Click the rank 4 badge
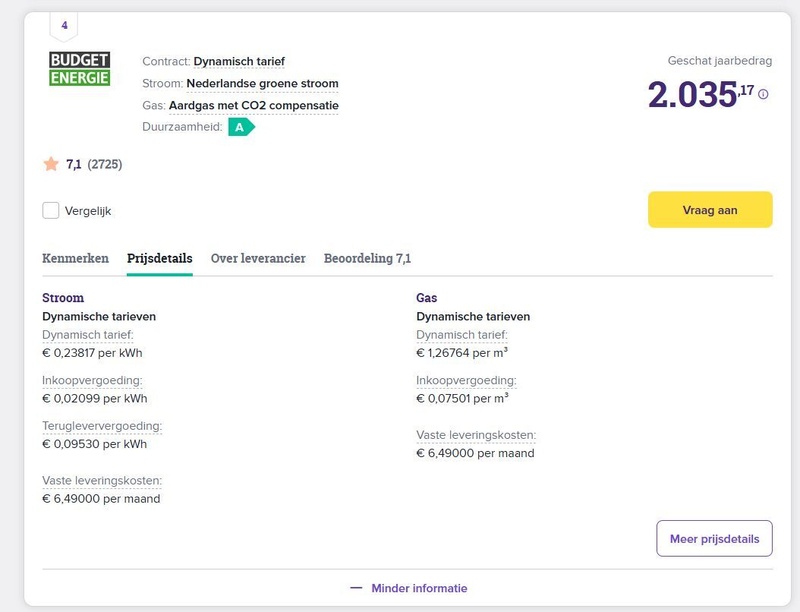Viewport: 800px width, 612px height. click(x=64, y=26)
